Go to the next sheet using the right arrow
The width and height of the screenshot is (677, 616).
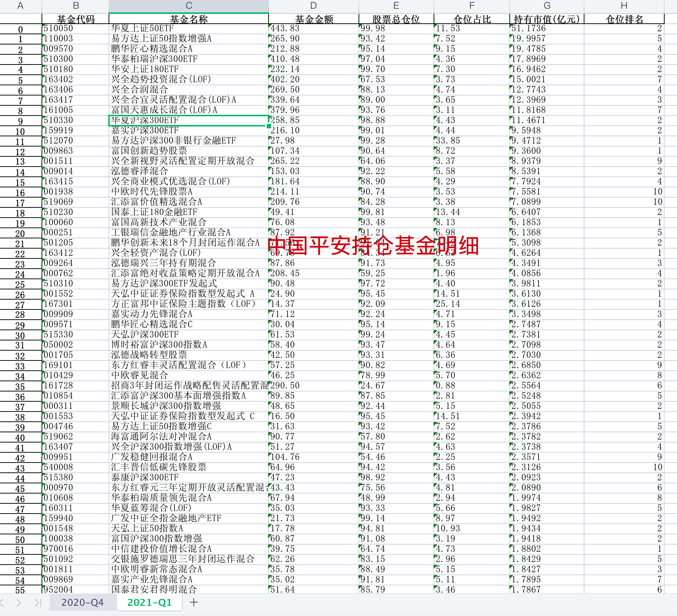tap(19, 603)
